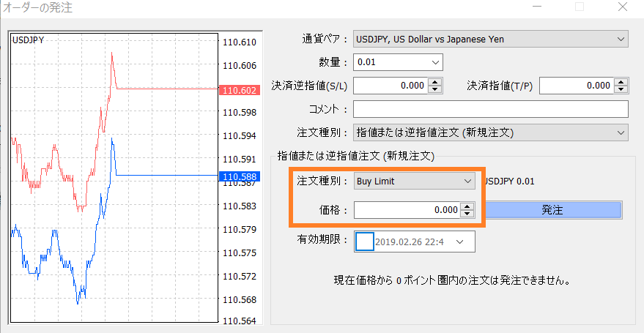Click the 価格 price input field
This screenshot has width=644, height=333.
coord(407,210)
